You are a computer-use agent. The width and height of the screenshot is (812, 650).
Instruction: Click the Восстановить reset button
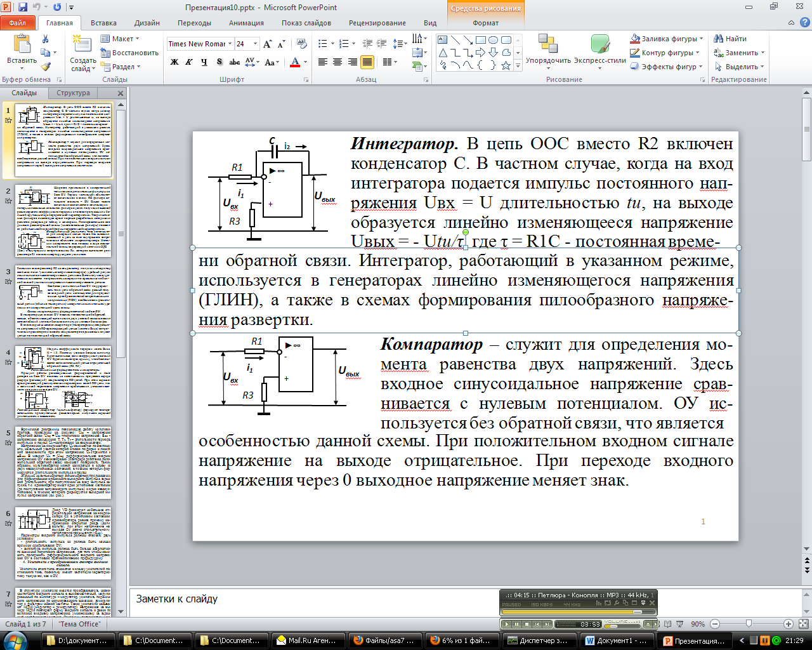(129, 53)
